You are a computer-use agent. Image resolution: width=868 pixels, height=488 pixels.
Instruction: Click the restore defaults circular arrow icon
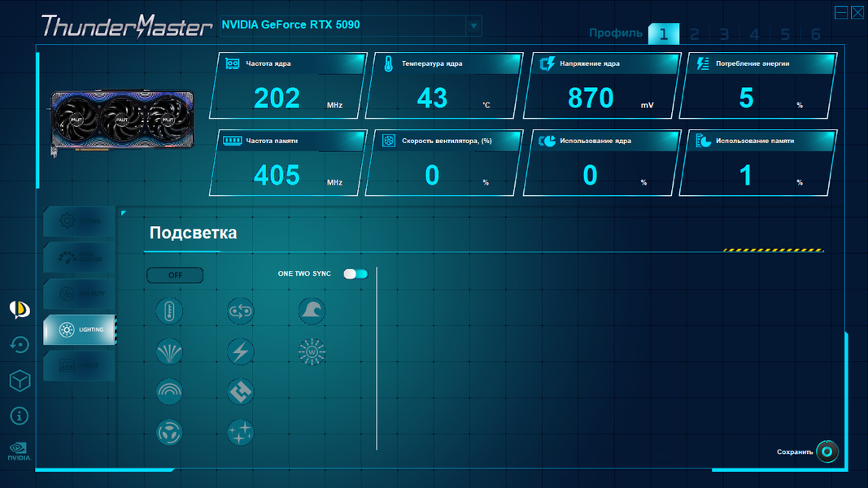click(x=20, y=345)
